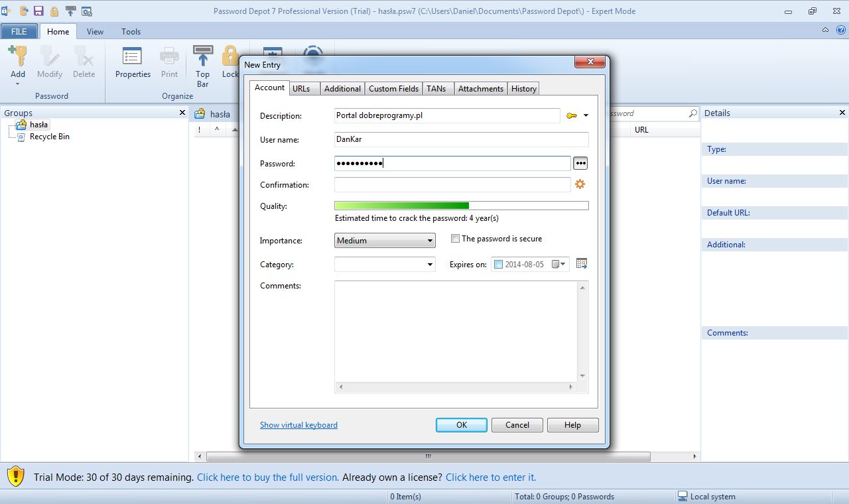Enable the Expires on date checkbox
849x504 pixels.
pyautogui.click(x=499, y=264)
